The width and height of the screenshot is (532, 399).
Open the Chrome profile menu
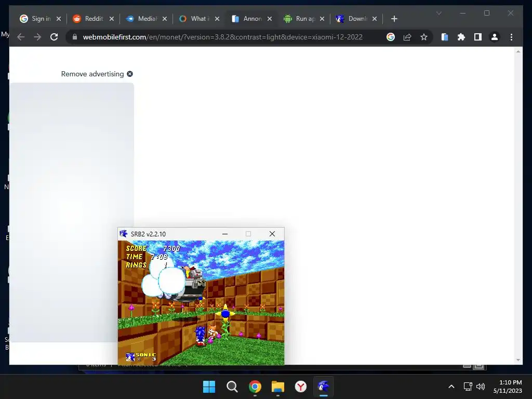point(495,37)
